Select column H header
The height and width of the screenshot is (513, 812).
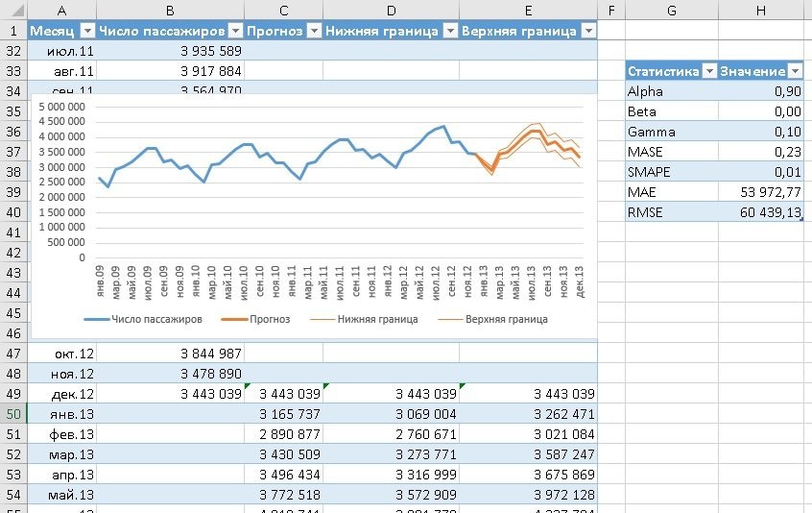pyautogui.click(x=761, y=11)
